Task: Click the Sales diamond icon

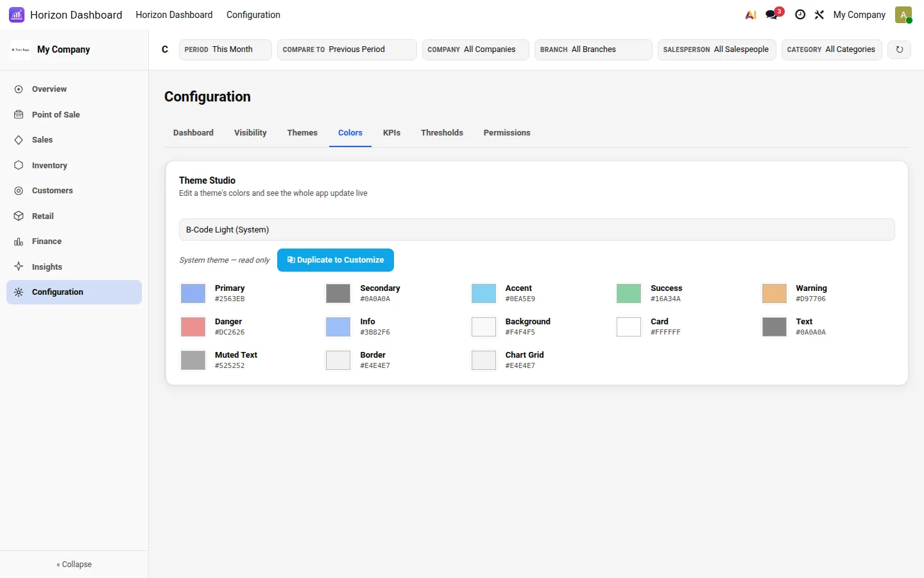Action: coord(19,140)
